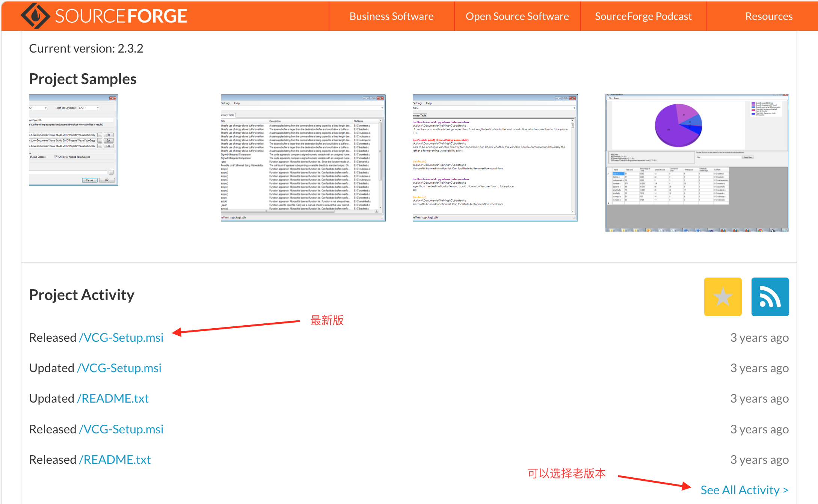Click the SourceForge logo icon
This screenshot has height=504, width=818.
click(x=36, y=16)
